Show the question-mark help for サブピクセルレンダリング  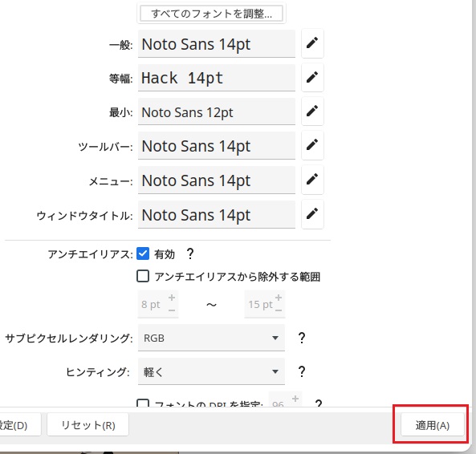coord(302,338)
